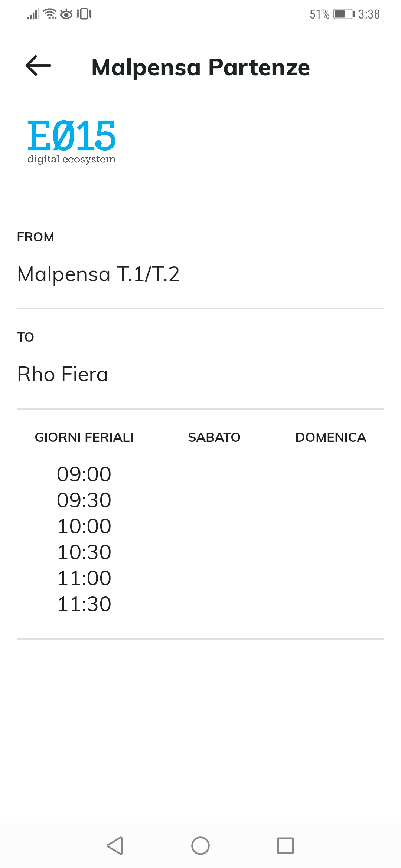Tap the vibration mode status icon
Viewport: 401px width, 868px height.
[x=84, y=14]
